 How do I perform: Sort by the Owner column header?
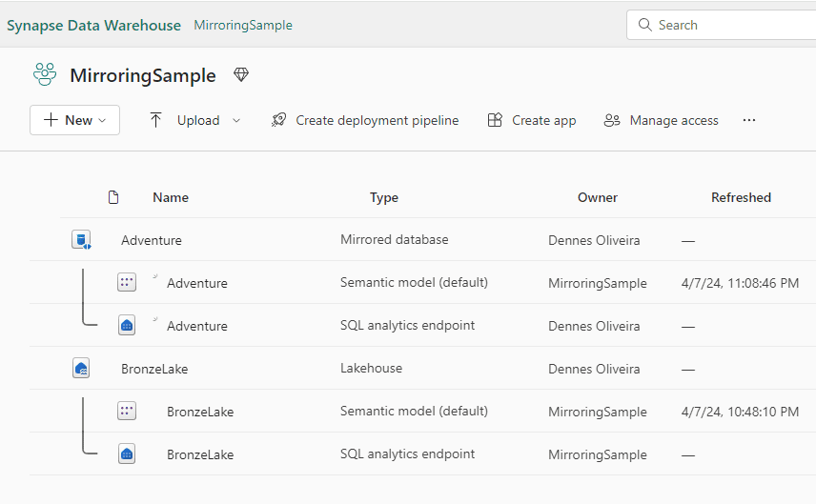[x=598, y=197]
